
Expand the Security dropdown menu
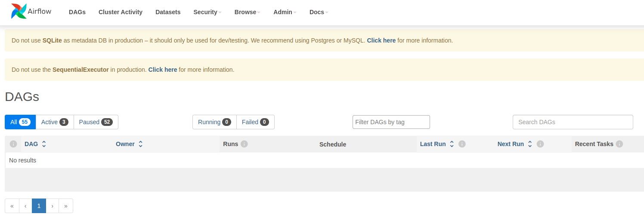click(207, 12)
